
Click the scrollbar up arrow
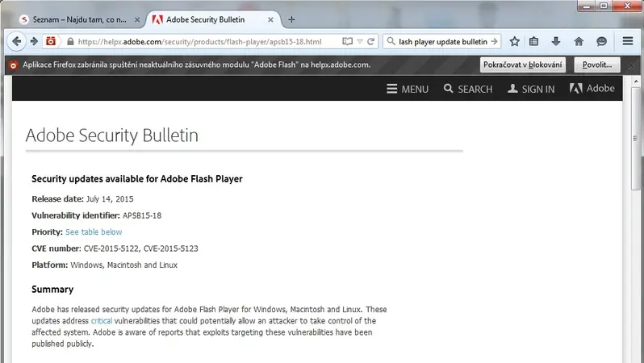[x=636, y=81]
